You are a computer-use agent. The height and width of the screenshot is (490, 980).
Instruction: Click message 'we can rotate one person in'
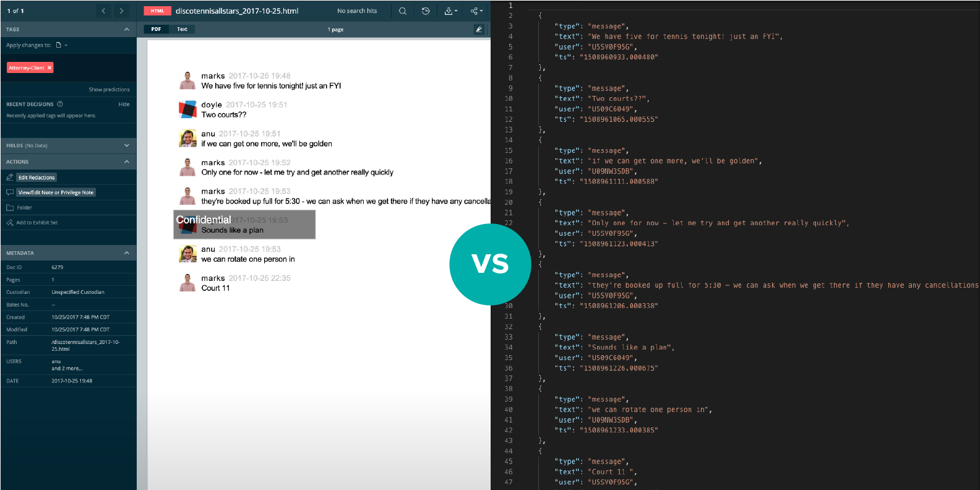coord(248,259)
